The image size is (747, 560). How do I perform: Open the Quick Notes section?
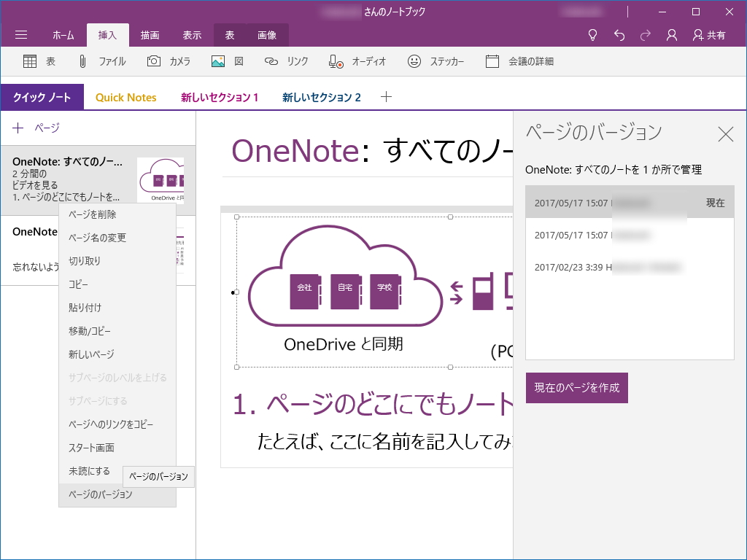click(x=125, y=97)
